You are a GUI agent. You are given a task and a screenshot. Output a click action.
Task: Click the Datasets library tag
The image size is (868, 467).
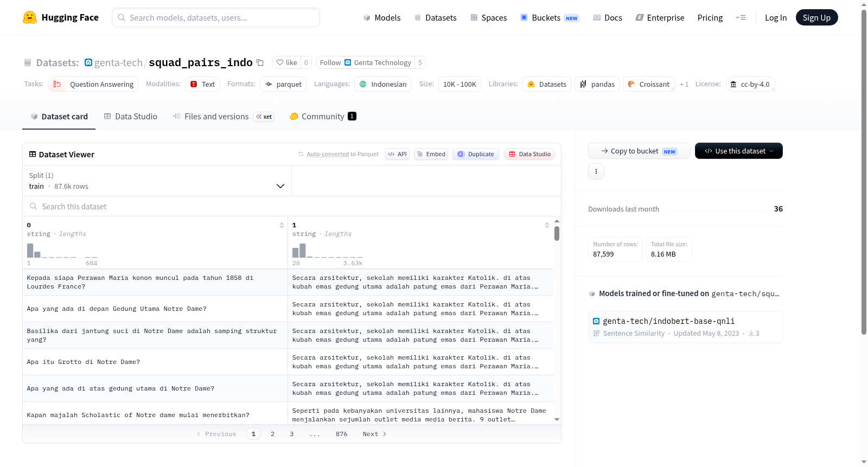tap(547, 84)
